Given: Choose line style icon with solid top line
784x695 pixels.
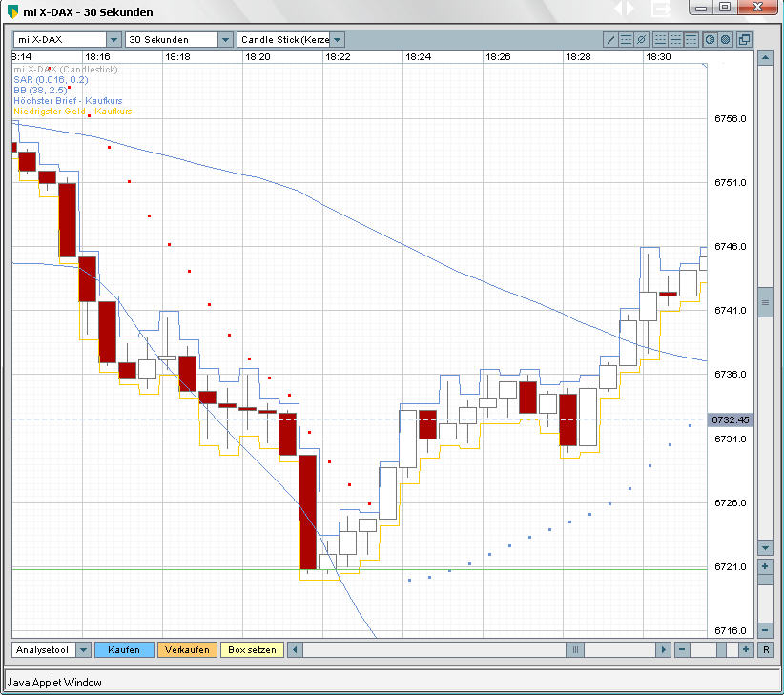Looking at the screenshot, I should pos(691,39).
